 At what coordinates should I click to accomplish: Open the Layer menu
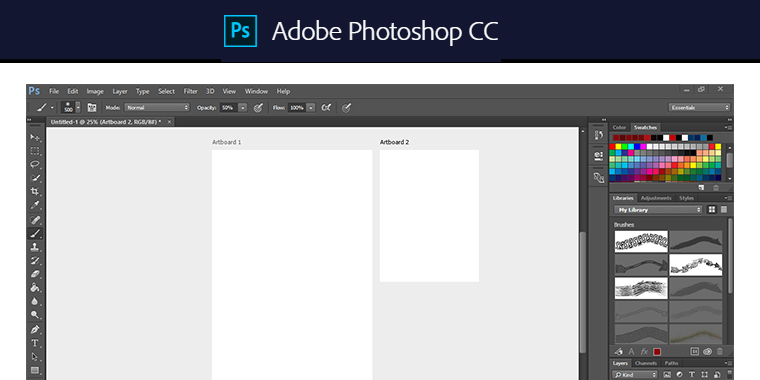coord(120,91)
